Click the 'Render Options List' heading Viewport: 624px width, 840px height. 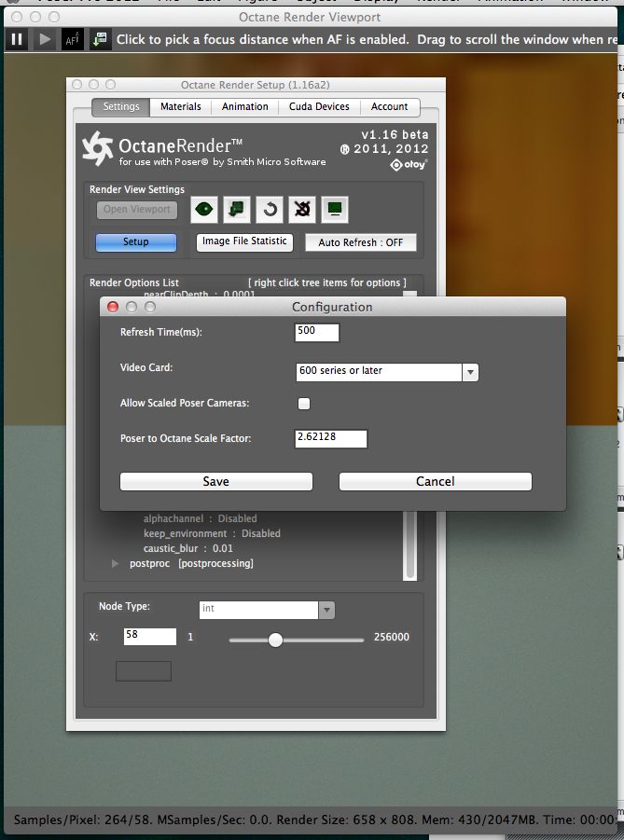coord(134,282)
